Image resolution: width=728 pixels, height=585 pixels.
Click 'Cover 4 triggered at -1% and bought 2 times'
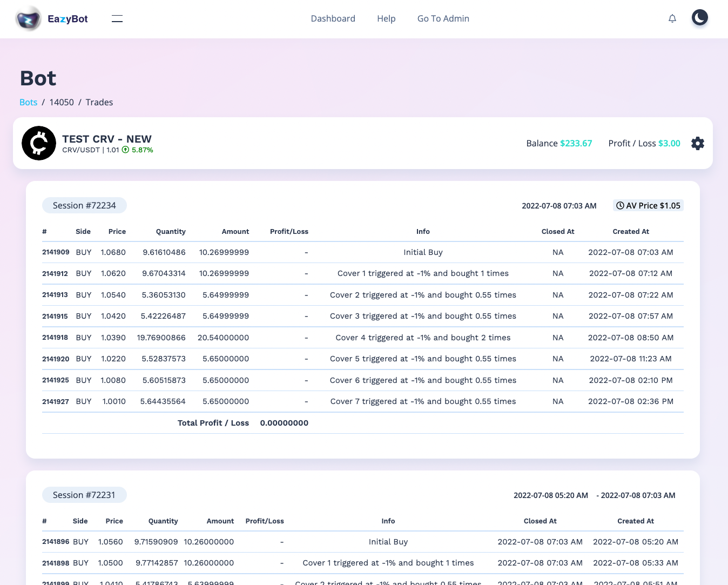coord(423,338)
